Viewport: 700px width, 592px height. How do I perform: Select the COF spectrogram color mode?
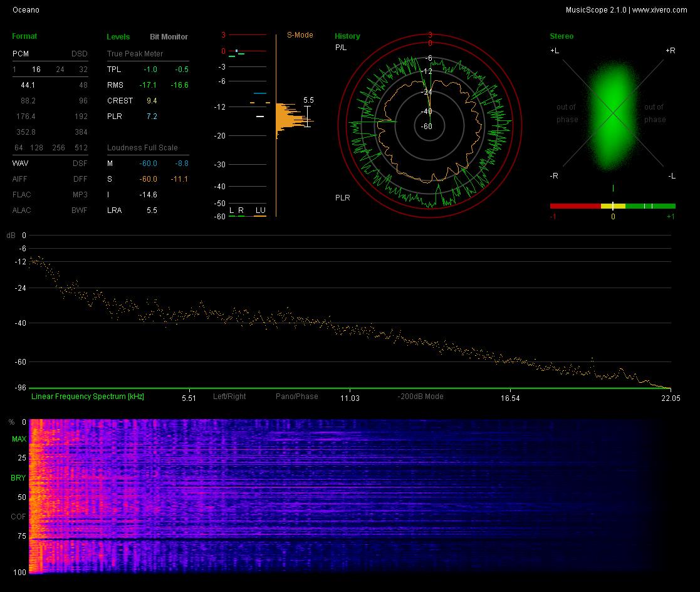coord(18,517)
